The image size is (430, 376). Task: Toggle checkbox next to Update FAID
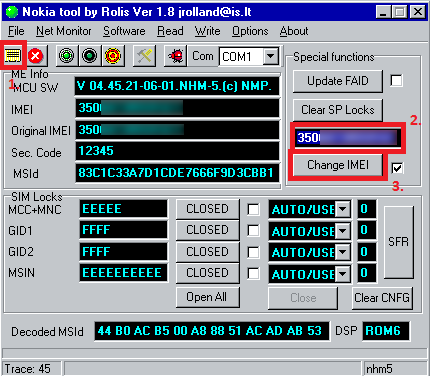point(396,81)
